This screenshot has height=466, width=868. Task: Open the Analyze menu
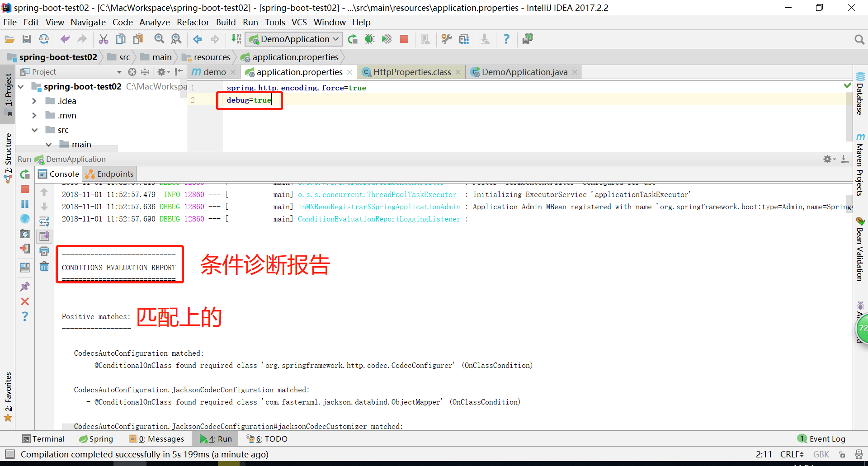click(x=155, y=22)
